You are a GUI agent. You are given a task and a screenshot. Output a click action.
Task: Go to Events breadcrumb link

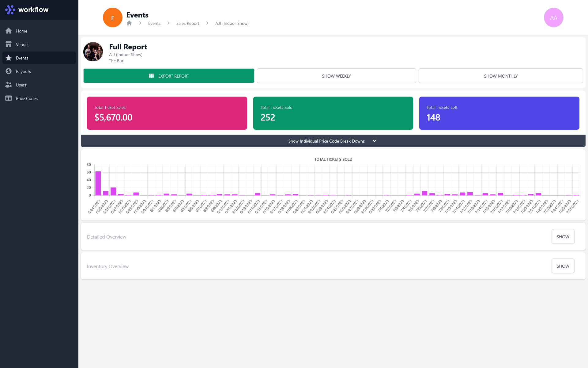(154, 24)
